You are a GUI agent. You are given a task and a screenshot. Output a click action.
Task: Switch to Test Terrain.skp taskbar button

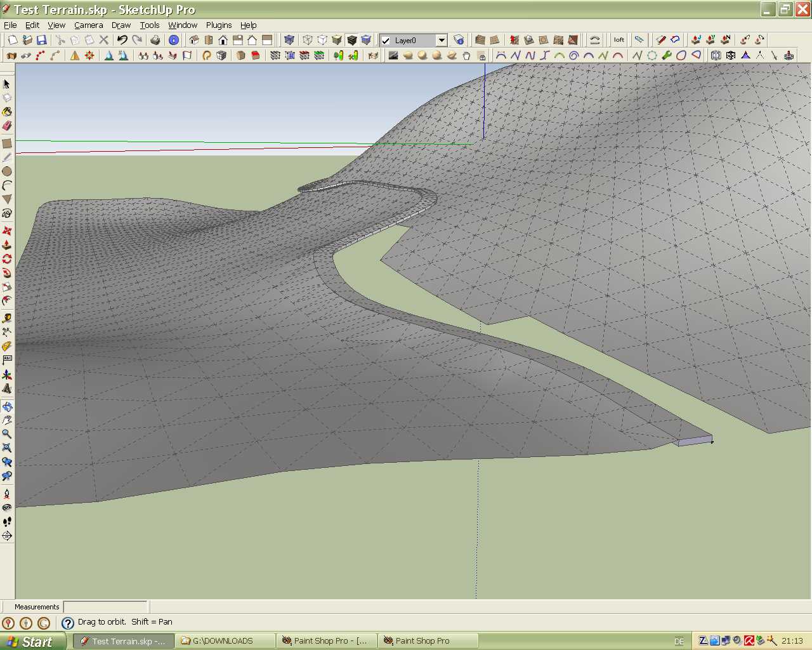124,641
